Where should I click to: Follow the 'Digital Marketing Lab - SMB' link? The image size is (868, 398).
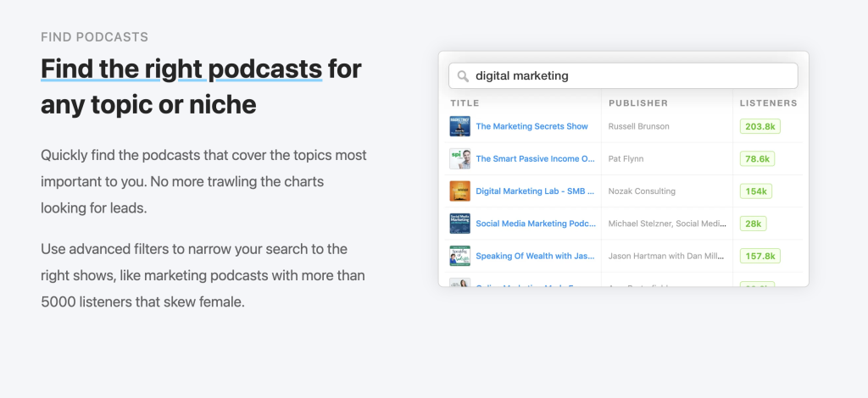534,191
